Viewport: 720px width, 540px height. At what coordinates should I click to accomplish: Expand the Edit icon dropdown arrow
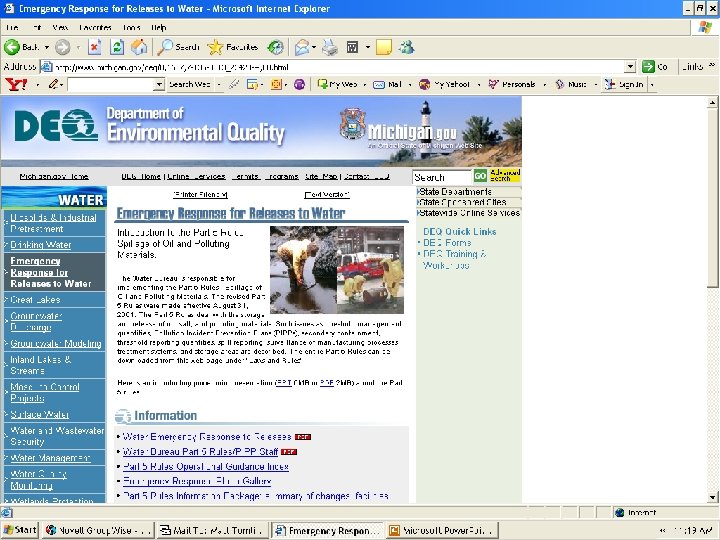(x=367, y=47)
